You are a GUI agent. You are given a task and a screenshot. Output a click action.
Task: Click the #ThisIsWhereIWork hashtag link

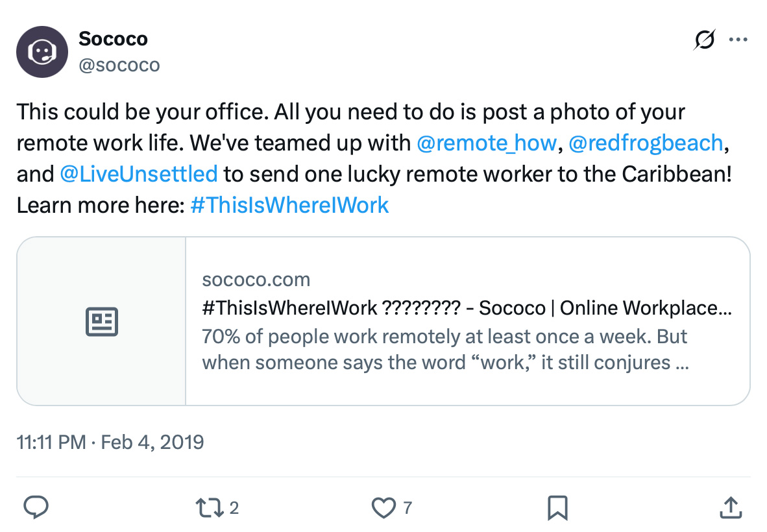(x=289, y=205)
